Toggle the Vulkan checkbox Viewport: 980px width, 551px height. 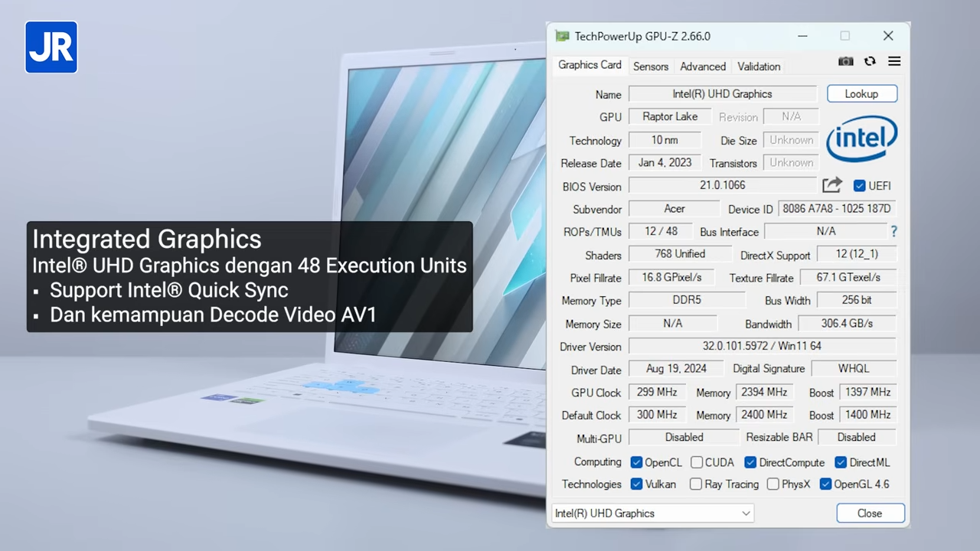point(636,484)
